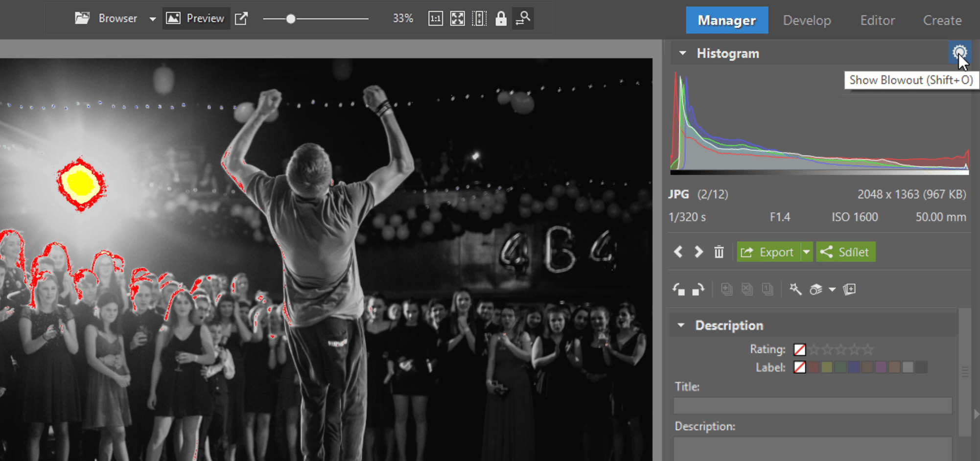Click the Title input field
Image resolution: width=980 pixels, height=461 pixels.
(x=813, y=406)
